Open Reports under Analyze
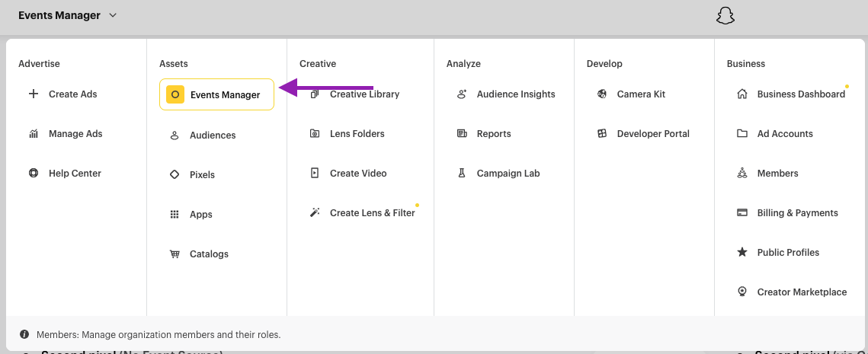 pyautogui.click(x=494, y=134)
